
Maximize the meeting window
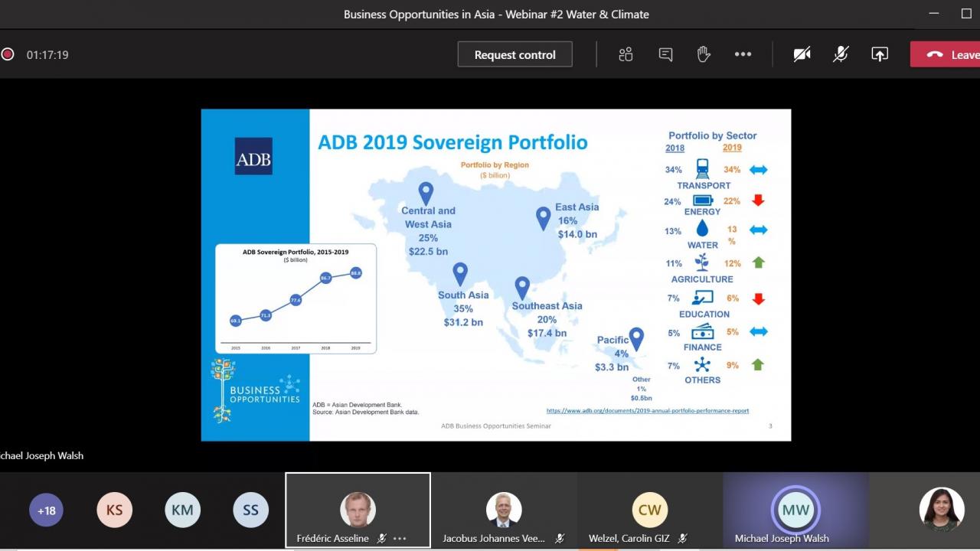965,14
